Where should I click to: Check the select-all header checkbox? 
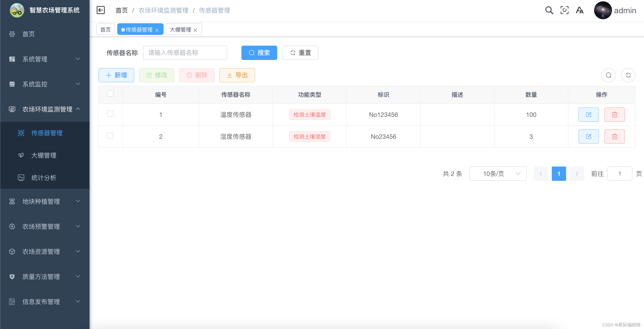point(110,94)
